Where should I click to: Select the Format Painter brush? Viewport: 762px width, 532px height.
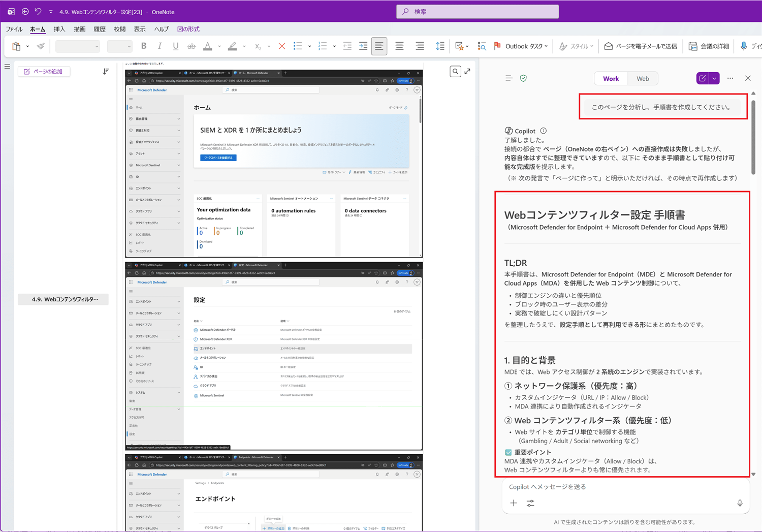click(x=41, y=46)
